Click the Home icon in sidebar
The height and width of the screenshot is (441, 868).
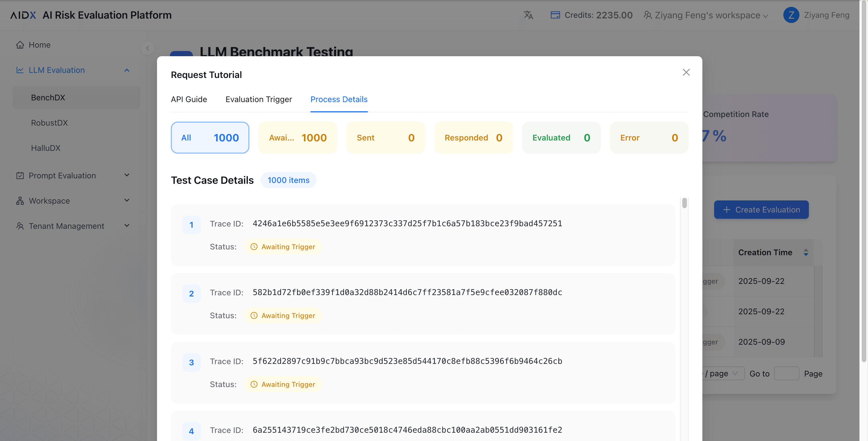tap(20, 45)
